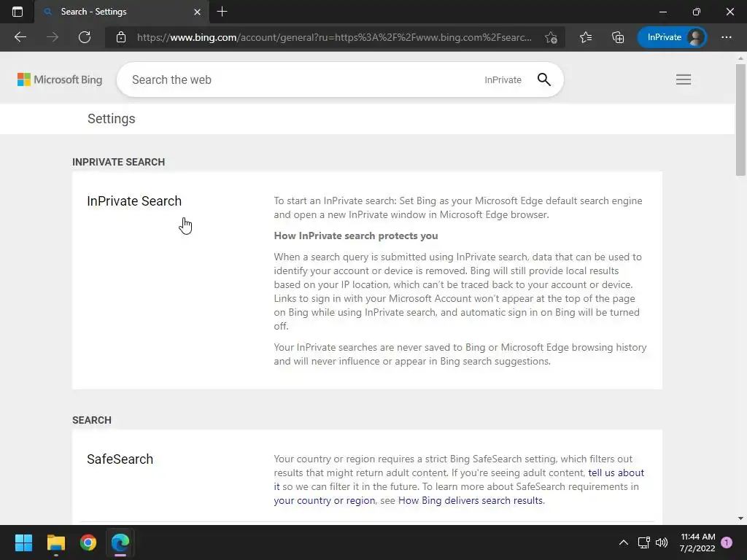Go back to the previous page
747x560 pixels.
click(x=20, y=37)
